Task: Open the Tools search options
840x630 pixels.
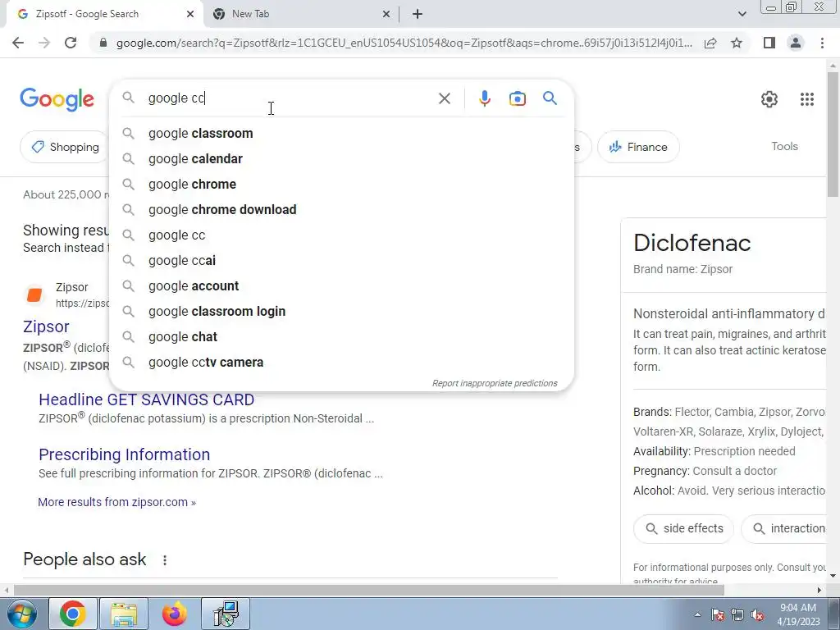Action: (x=784, y=146)
